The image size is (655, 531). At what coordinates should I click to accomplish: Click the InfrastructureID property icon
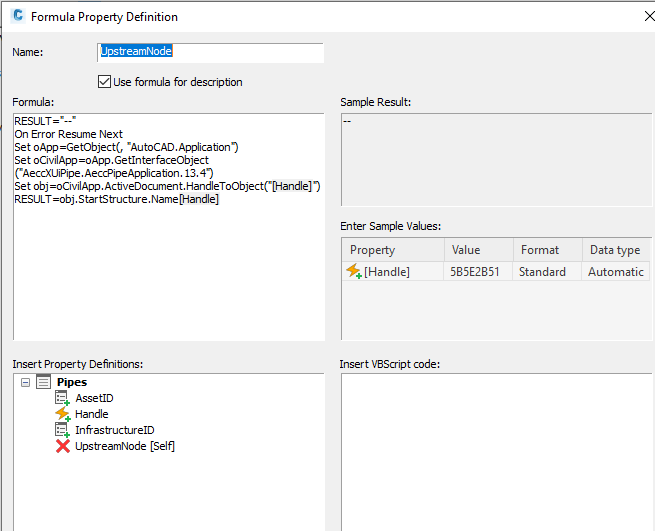[62, 430]
